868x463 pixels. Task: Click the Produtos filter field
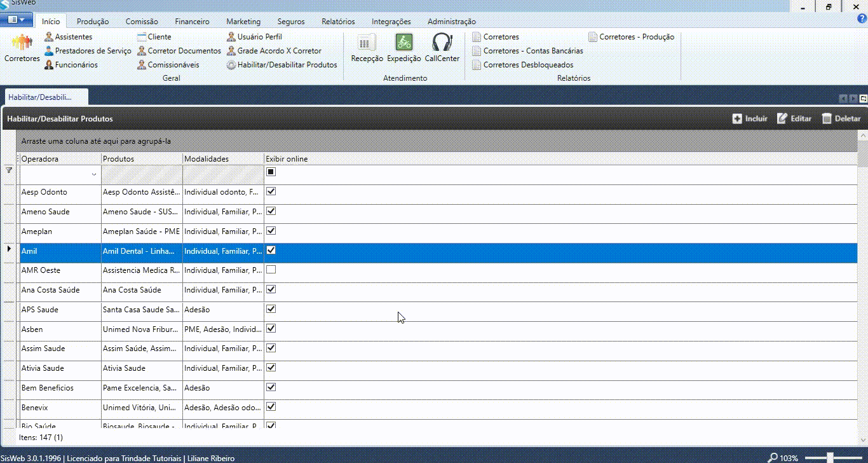142,175
